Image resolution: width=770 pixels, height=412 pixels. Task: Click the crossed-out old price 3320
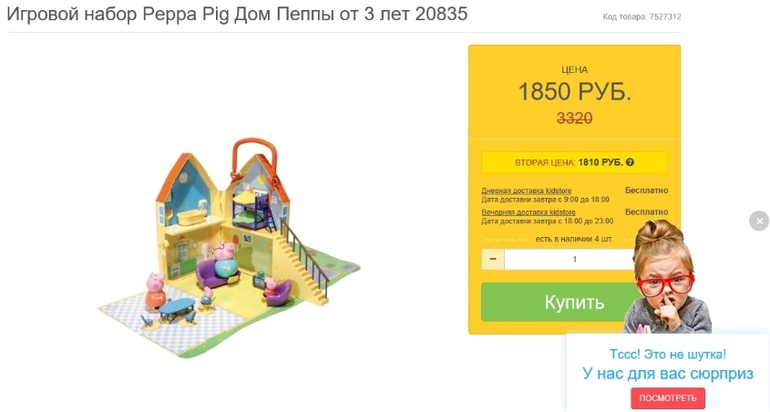tap(575, 118)
